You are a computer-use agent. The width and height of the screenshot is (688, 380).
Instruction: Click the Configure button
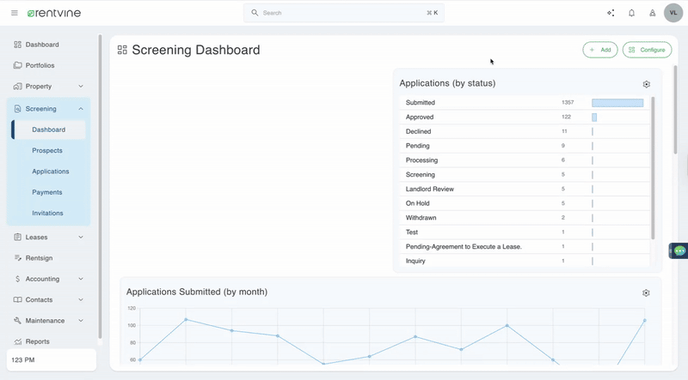point(647,50)
